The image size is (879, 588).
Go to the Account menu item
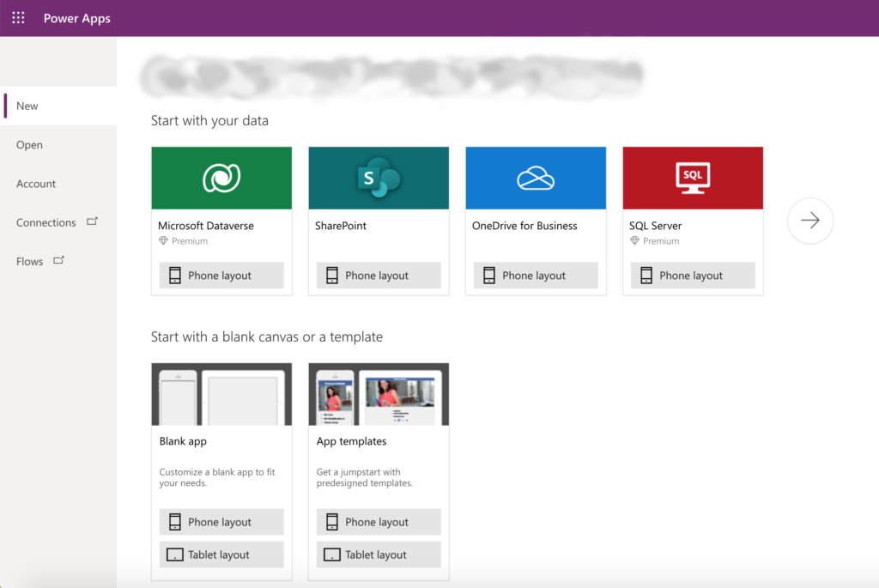pos(58,184)
